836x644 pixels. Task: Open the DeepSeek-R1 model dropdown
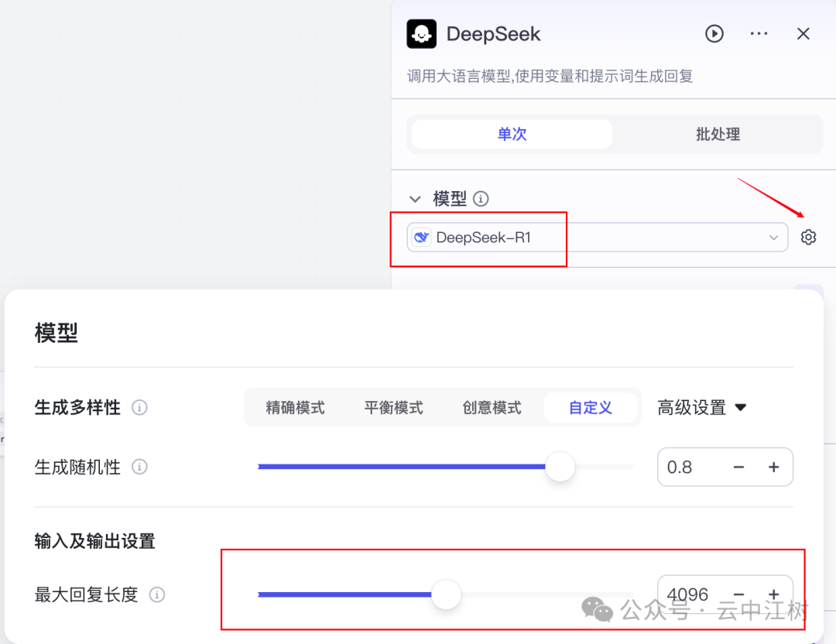pyautogui.click(x=597, y=237)
